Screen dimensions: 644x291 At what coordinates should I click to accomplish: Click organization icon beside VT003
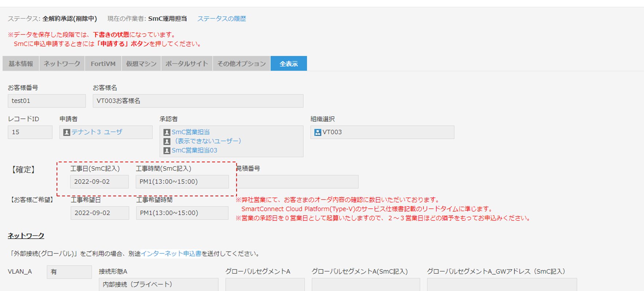coord(318,132)
